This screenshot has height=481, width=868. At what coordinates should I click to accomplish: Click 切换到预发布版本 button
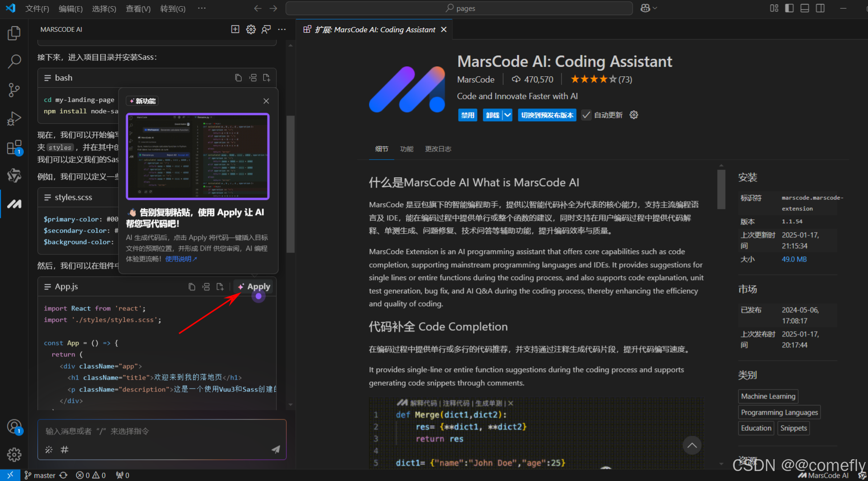point(547,115)
